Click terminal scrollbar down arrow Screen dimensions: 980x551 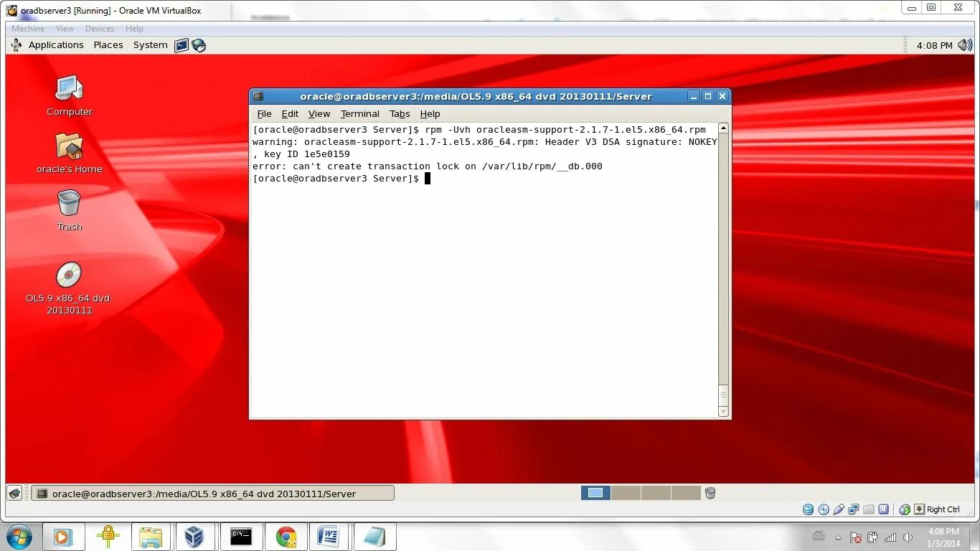(x=723, y=411)
